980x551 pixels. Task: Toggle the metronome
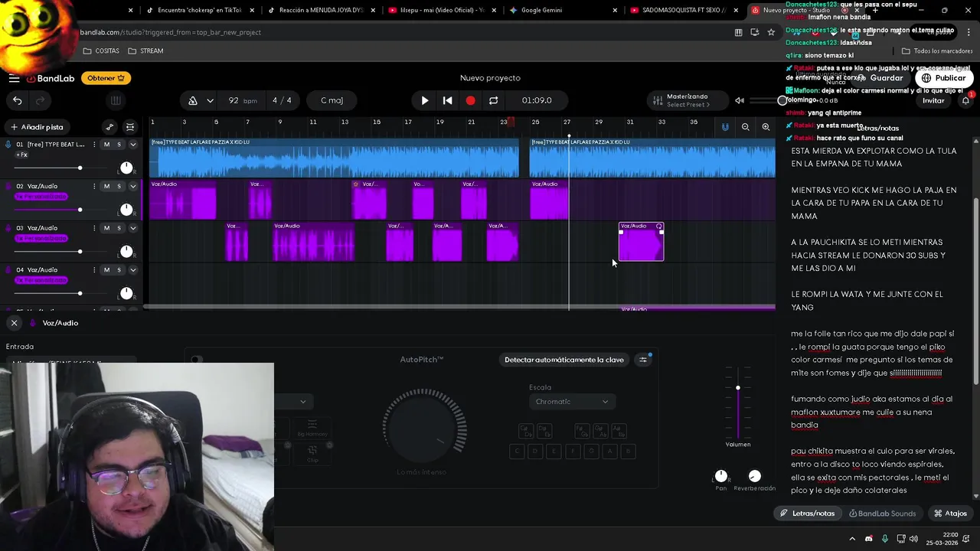tap(193, 100)
